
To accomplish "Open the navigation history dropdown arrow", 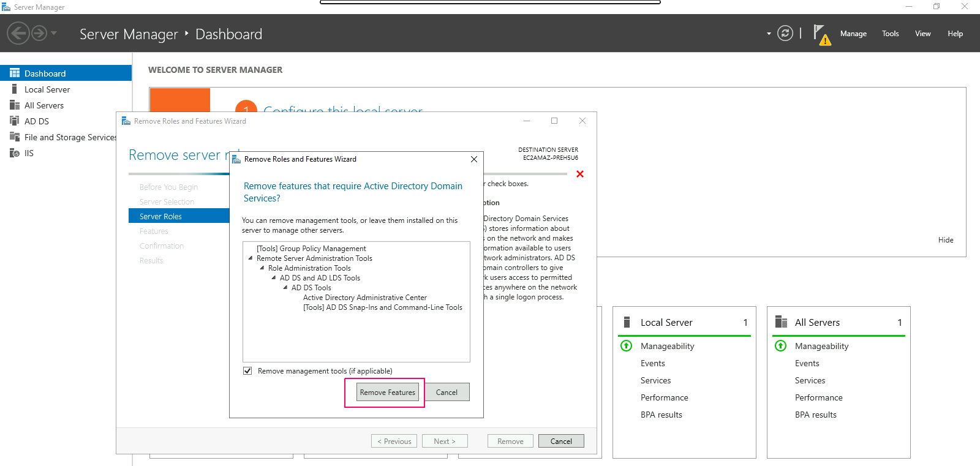I will (54, 33).
